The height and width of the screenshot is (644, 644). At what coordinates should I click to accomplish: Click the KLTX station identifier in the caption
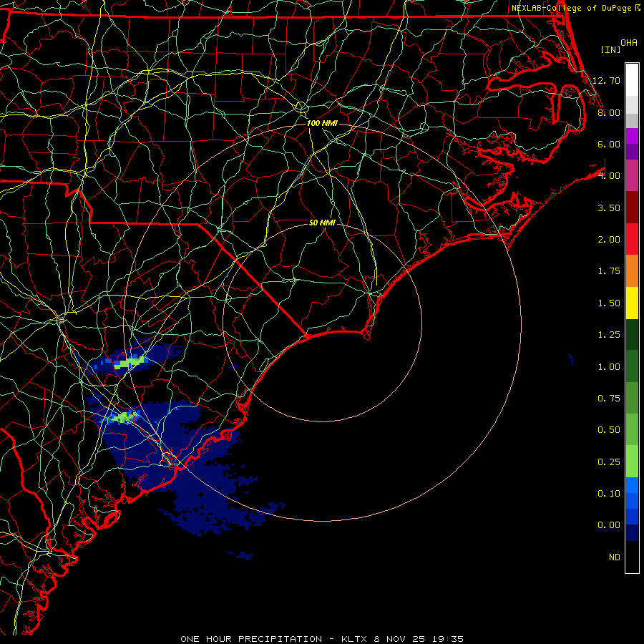(355, 639)
